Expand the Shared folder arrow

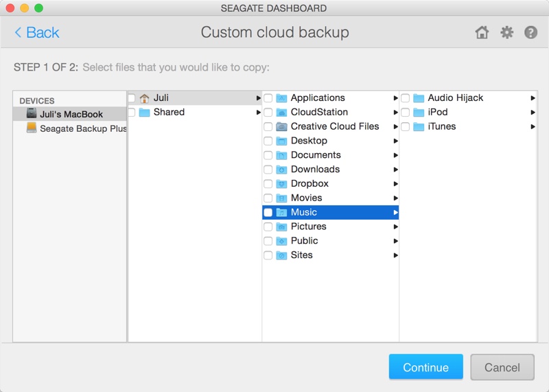258,113
